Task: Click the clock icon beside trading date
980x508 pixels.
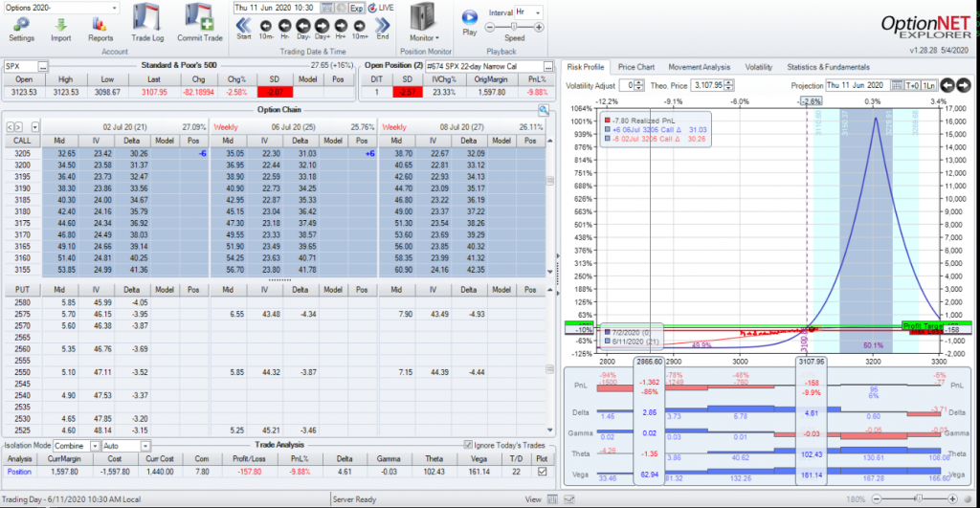Action: click(342, 8)
